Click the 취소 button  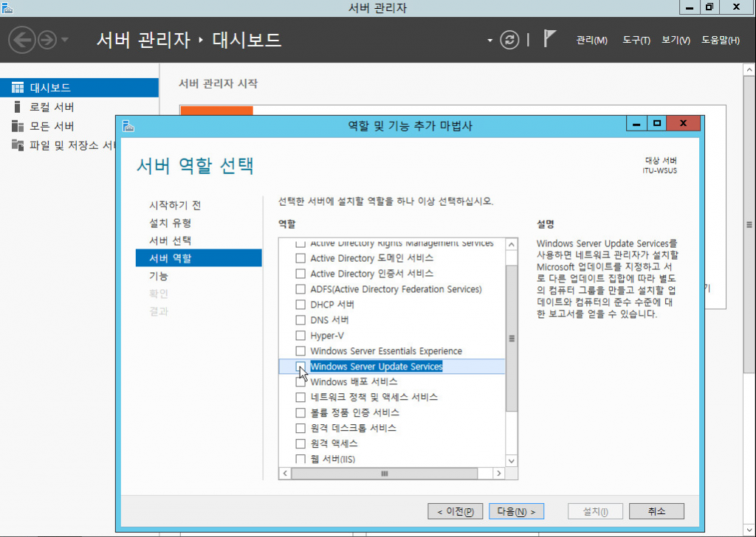coord(656,511)
